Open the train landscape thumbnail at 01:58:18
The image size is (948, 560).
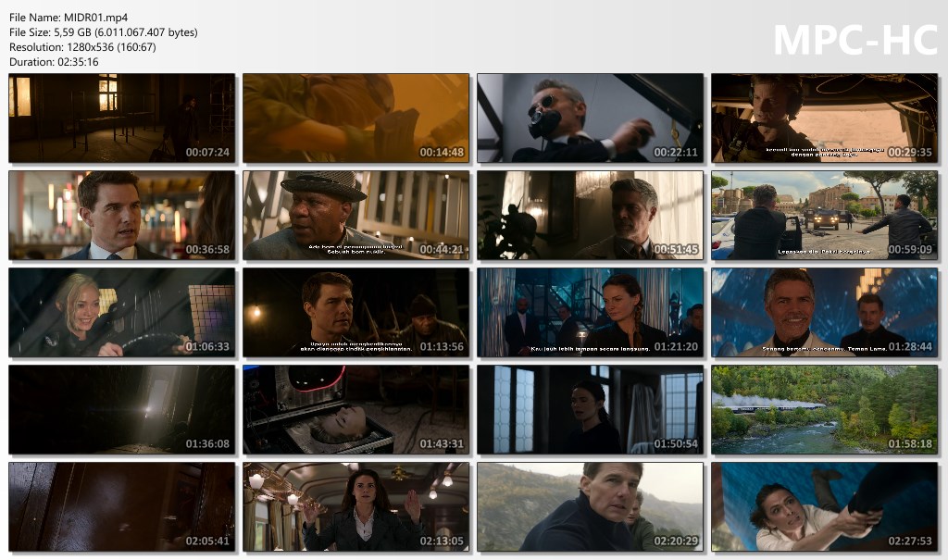point(825,409)
